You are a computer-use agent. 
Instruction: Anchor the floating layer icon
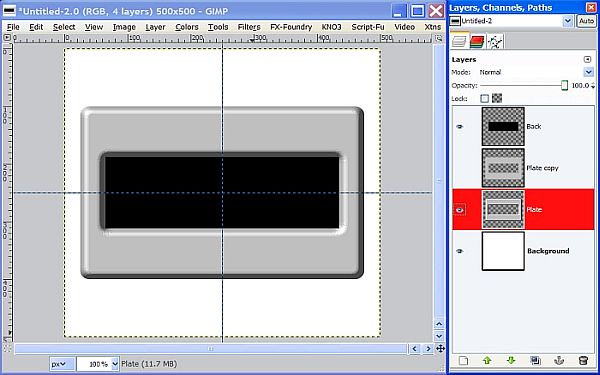(559, 360)
